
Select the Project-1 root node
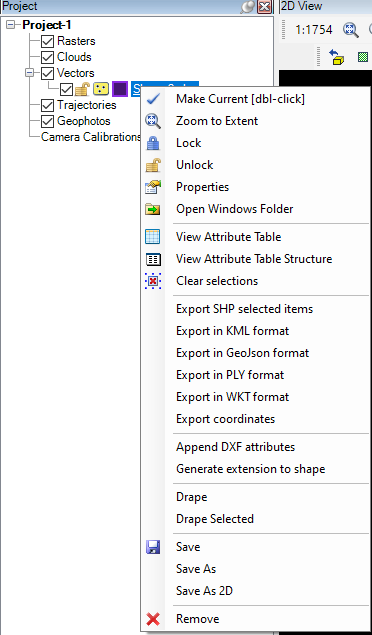pos(47,25)
